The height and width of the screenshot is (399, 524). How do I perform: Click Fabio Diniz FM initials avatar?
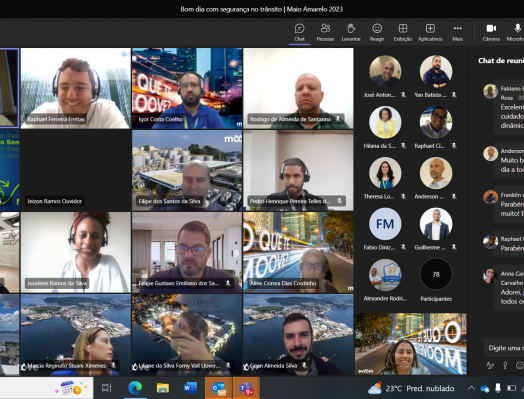point(385,224)
